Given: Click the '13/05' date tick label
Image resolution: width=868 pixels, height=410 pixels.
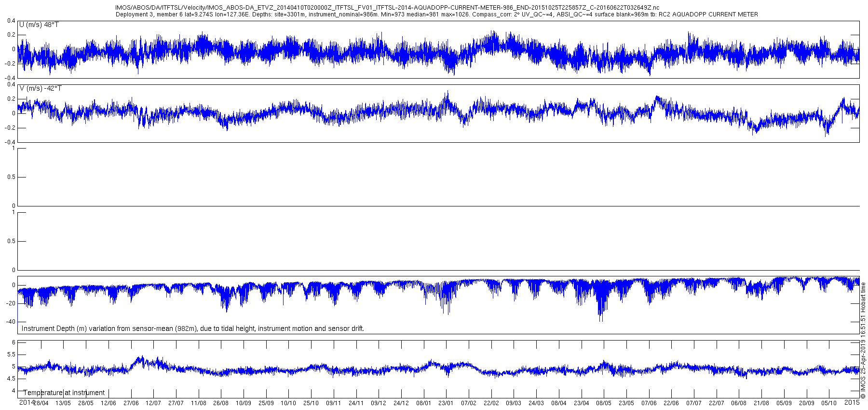Looking at the screenshot, I should point(63,403).
